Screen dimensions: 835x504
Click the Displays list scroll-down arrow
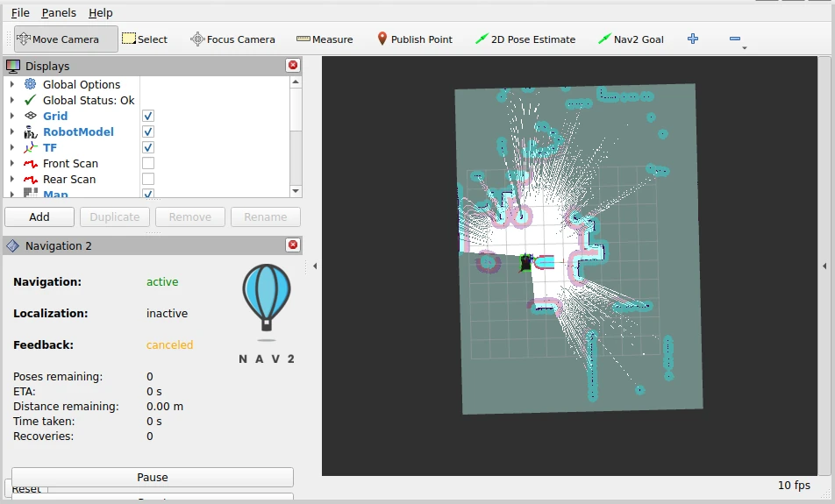click(296, 191)
